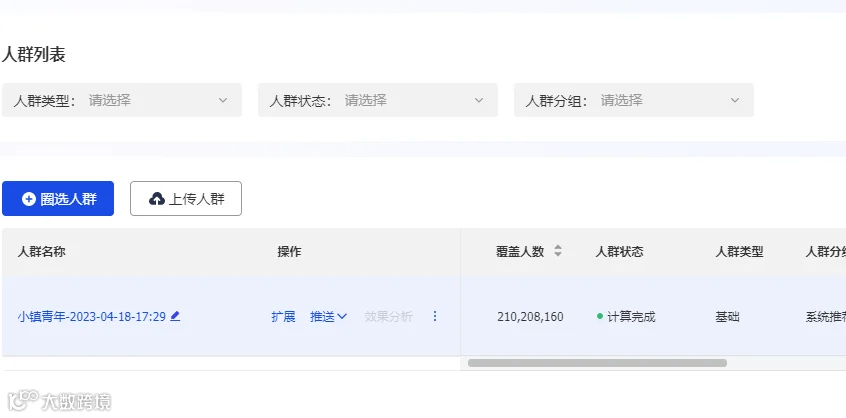Click the 人群类型 column header
The width and height of the screenshot is (846, 418).
(739, 251)
